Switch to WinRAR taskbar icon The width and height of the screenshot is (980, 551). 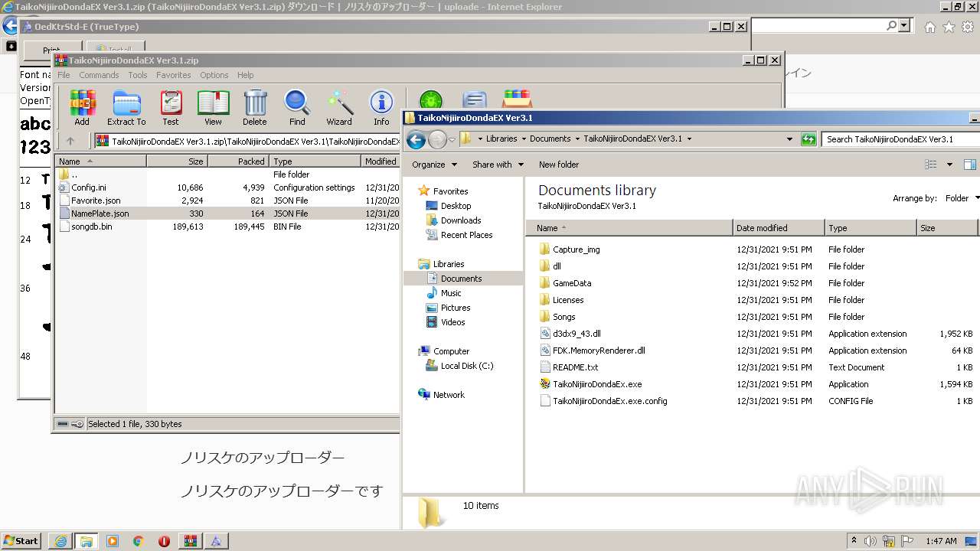(190, 541)
